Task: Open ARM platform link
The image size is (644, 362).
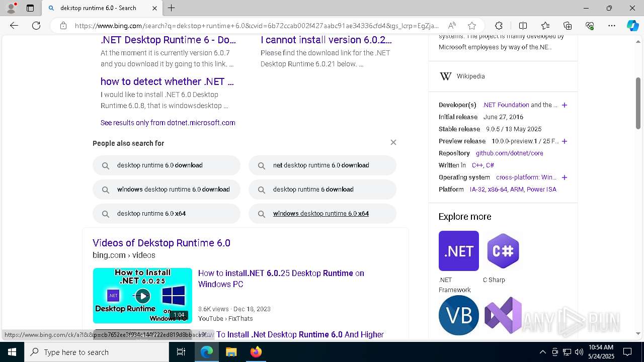Action: coord(517,190)
